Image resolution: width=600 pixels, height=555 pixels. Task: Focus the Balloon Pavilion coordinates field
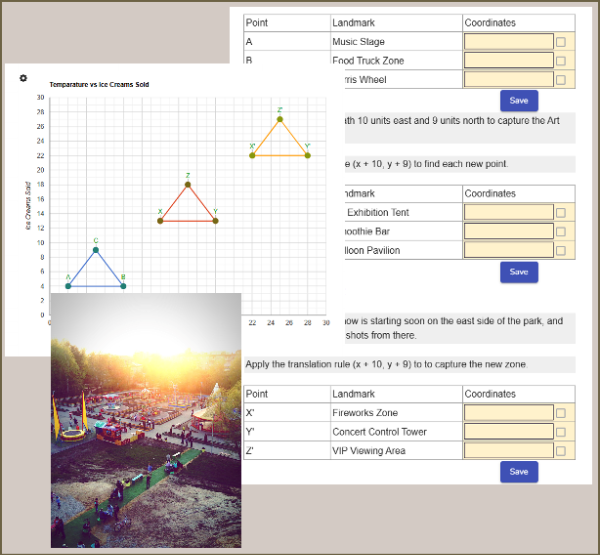point(509,251)
